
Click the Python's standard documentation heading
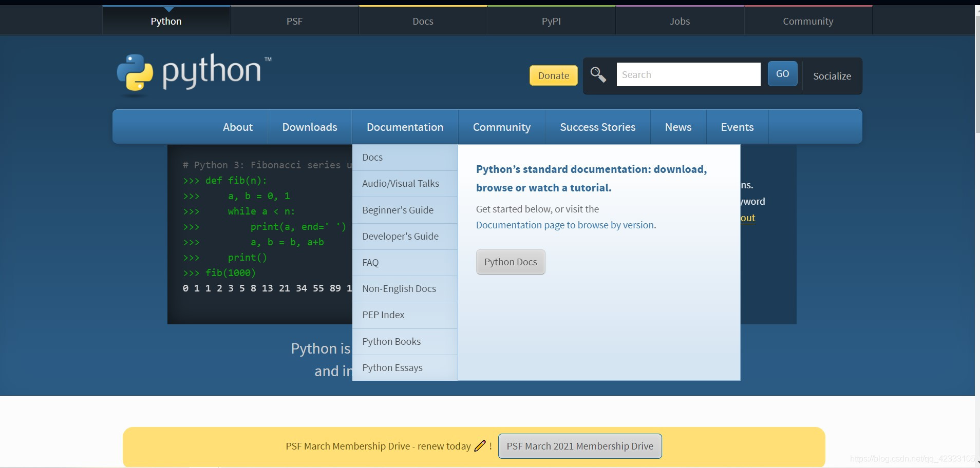click(591, 178)
